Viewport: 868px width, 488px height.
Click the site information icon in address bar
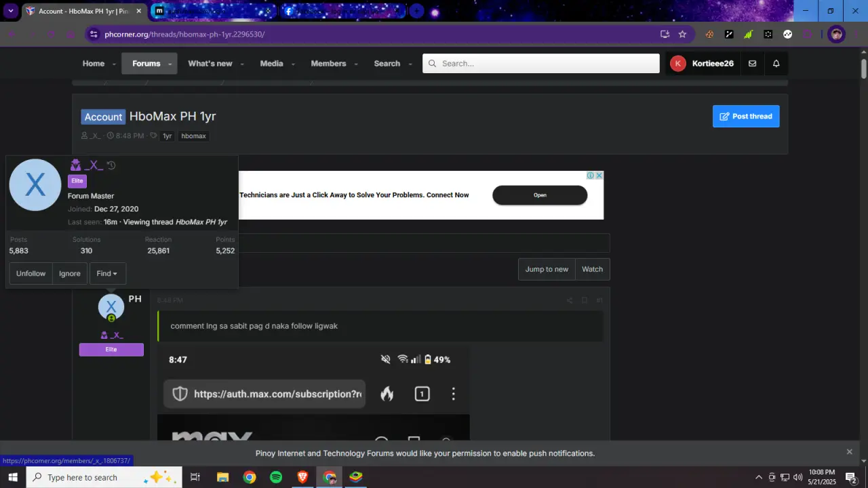[x=94, y=34]
